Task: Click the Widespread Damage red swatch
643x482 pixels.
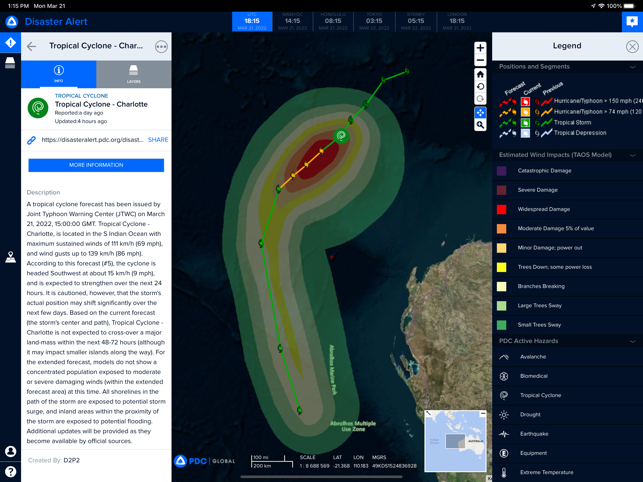Action: pyautogui.click(x=501, y=210)
